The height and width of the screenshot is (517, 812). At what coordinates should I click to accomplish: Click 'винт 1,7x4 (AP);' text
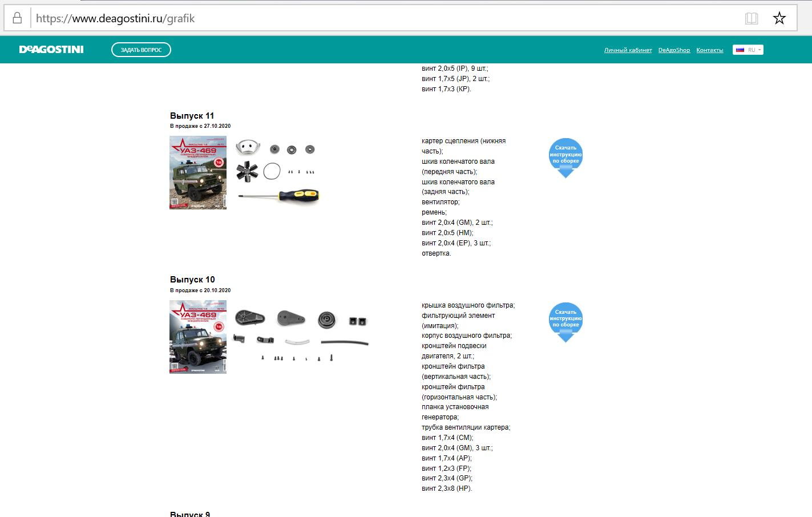click(447, 458)
